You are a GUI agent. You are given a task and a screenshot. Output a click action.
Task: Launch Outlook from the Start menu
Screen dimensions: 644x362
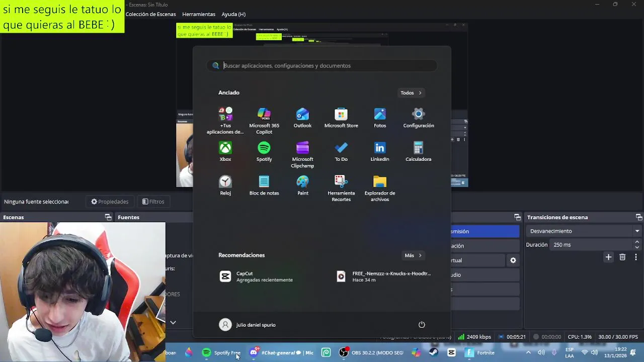click(302, 118)
